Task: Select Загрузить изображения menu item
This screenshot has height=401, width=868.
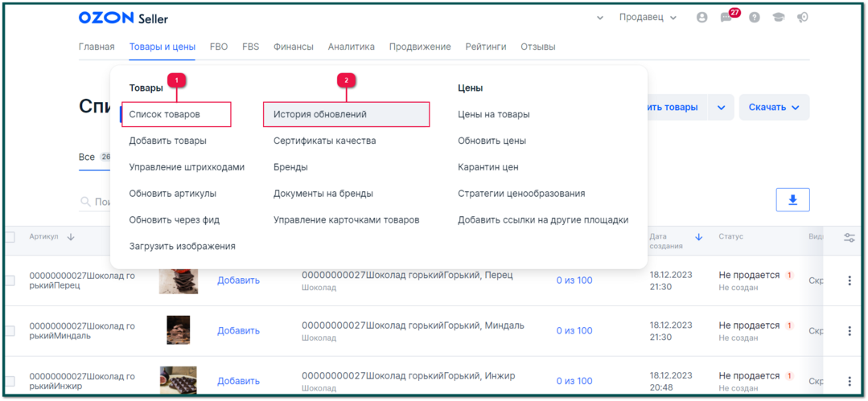Action: pos(182,247)
